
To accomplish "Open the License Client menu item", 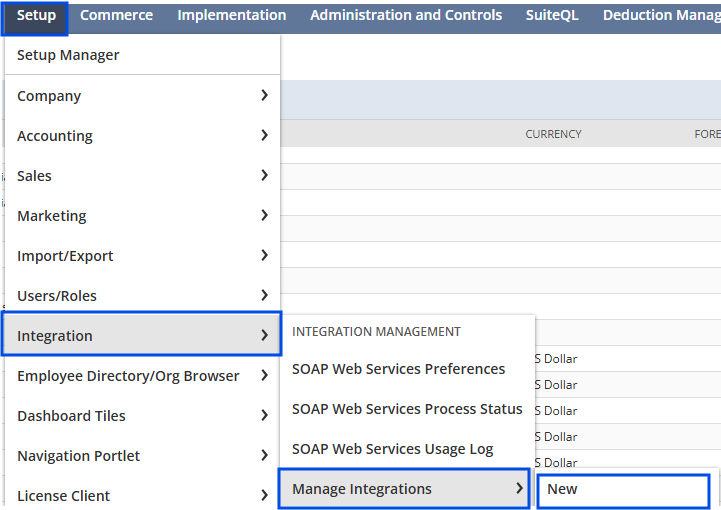I will [142, 496].
